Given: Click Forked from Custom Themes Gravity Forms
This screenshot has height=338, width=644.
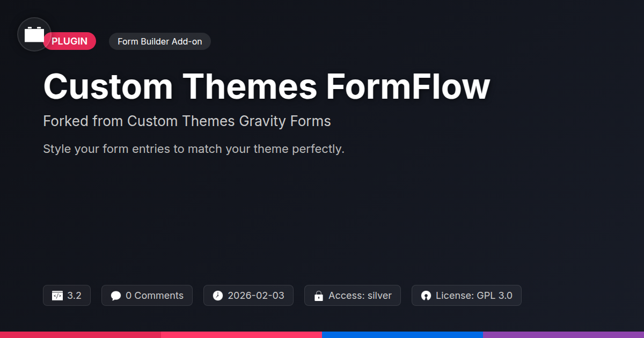Looking at the screenshot, I should click(187, 121).
